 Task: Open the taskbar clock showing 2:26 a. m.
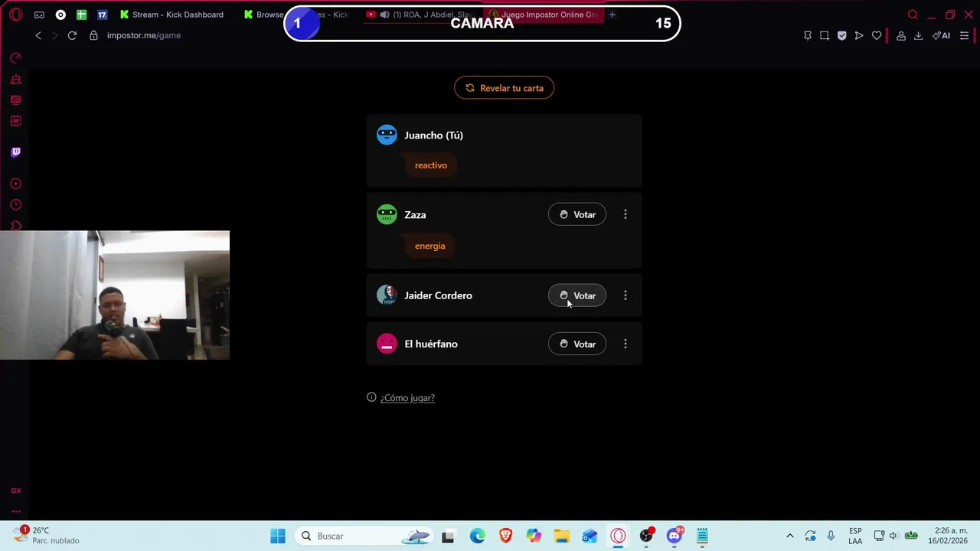948,536
